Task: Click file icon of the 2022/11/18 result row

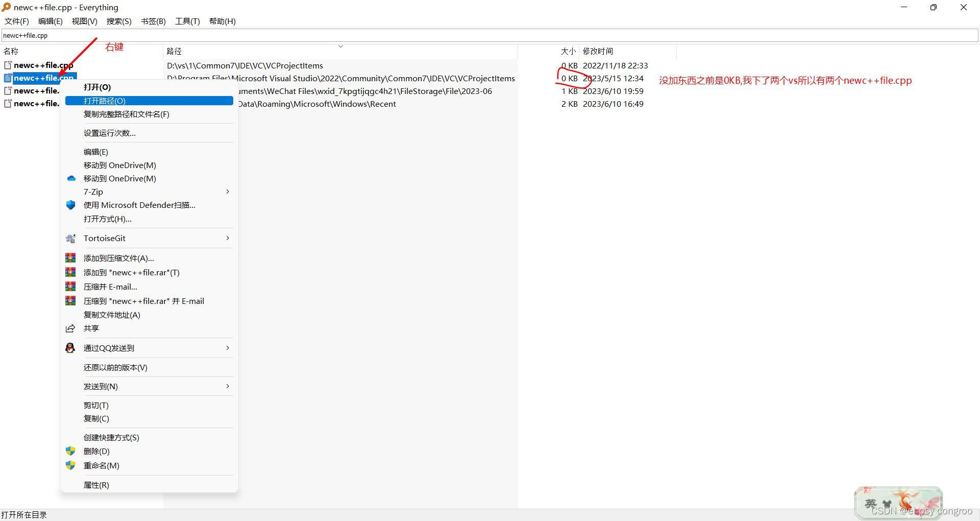Action: tap(8, 65)
